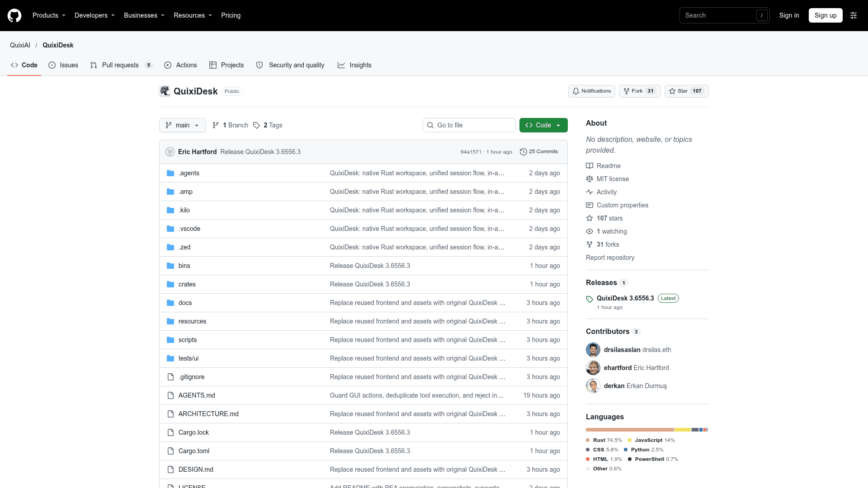Star the repository with the Star button
Screen dimensions: 868x488
click(x=687, y=91)
